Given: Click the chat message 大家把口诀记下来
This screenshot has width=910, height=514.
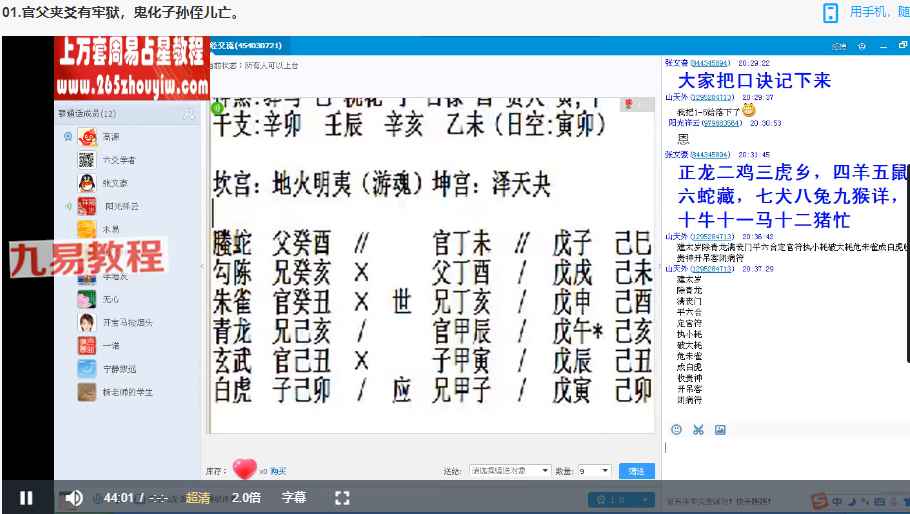Looking at the screenshot, I should pyautogui.click(x=754, y=81).
